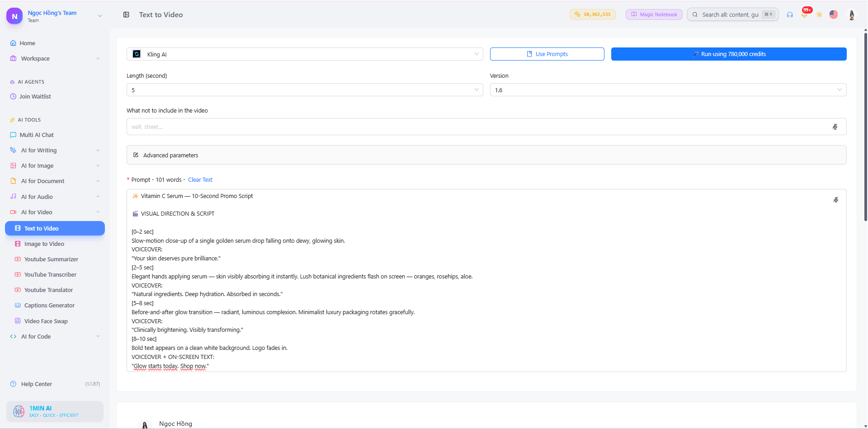The image size is (868, 429).
Task: Click the Kling AI logo icon
Action: [x=137, y=54]
